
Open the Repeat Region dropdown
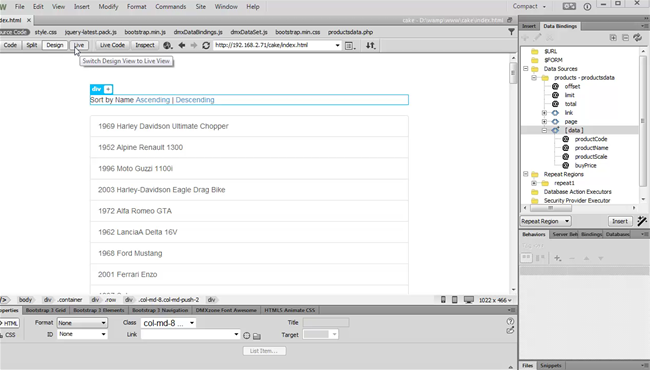(546, 221)
